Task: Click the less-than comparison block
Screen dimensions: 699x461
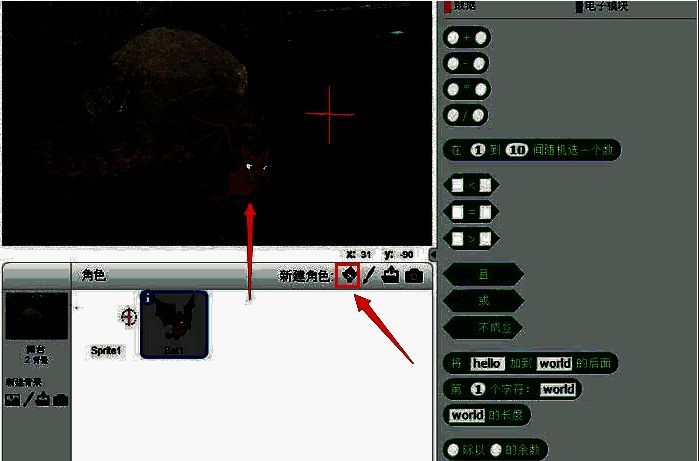Action: (471, 185)
